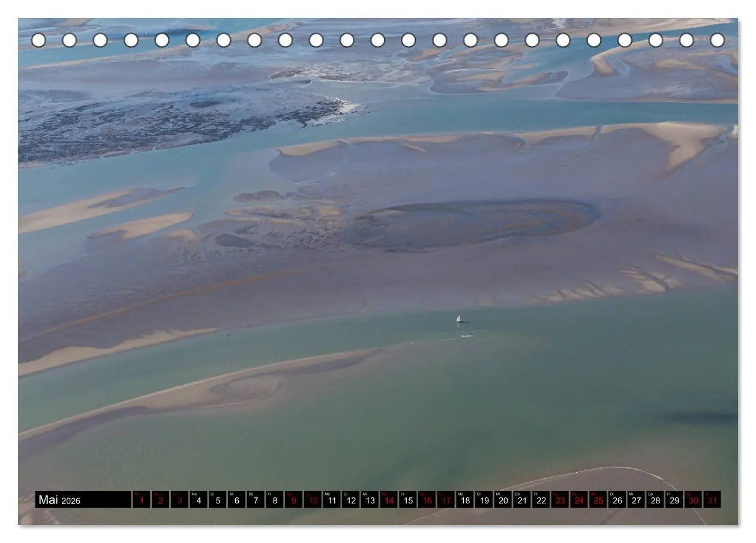756x543 pixels.
Task: Select the red date 10 in May
Action: pyautogui.click(x=313, y=500)
